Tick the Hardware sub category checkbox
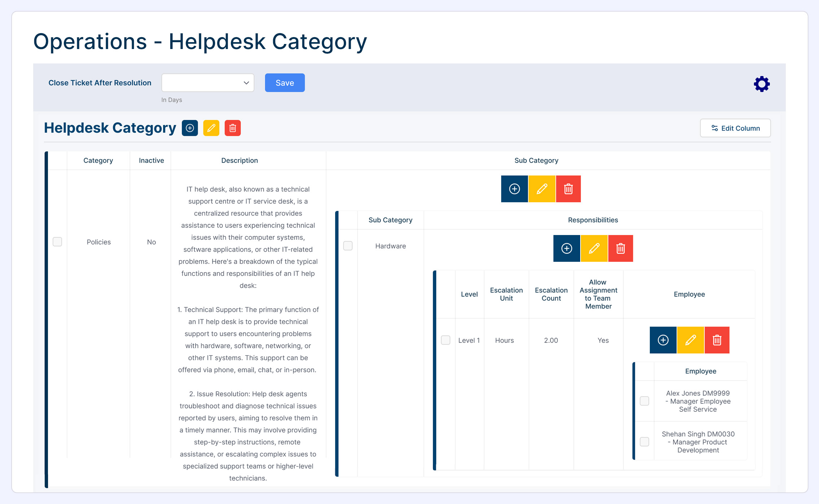 coord(348,246)
